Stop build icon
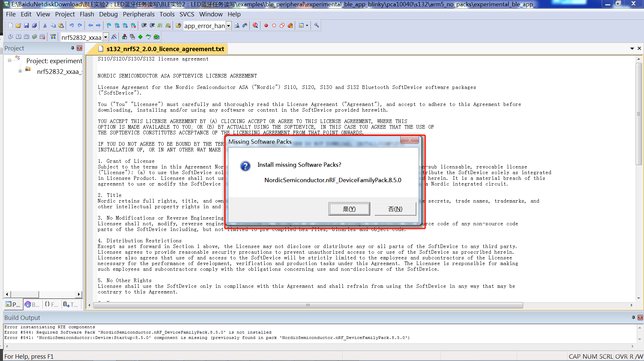 [x=42, y=37]
